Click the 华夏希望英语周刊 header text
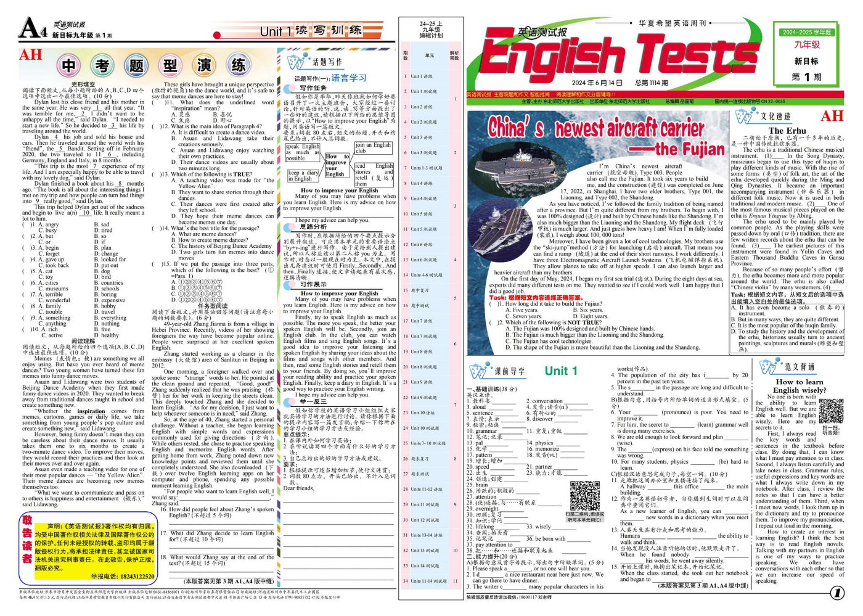This screenshot has width=863, height=616. [672, 23]
